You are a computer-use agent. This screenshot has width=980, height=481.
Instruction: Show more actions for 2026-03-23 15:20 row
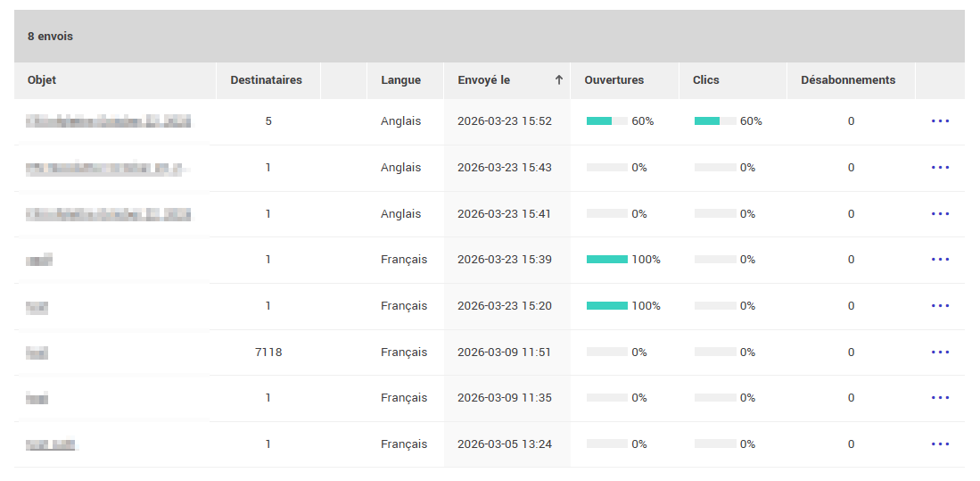point(940,306)
